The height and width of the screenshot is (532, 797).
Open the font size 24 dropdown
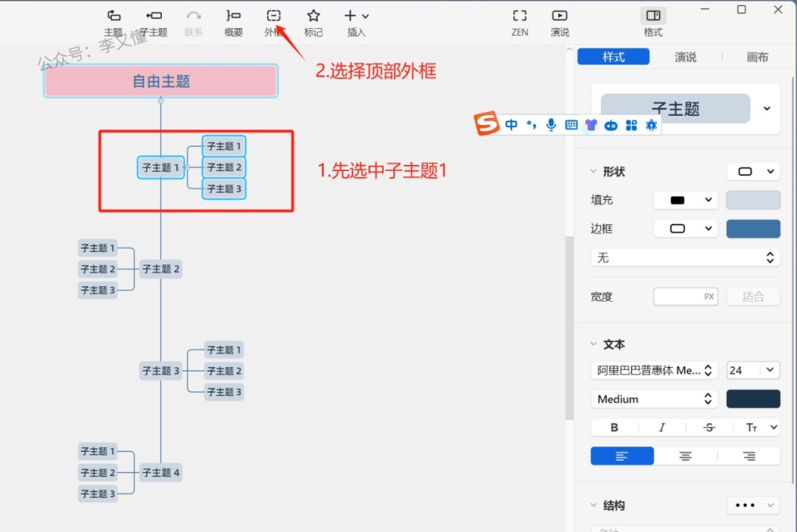[x=753, y=370]
